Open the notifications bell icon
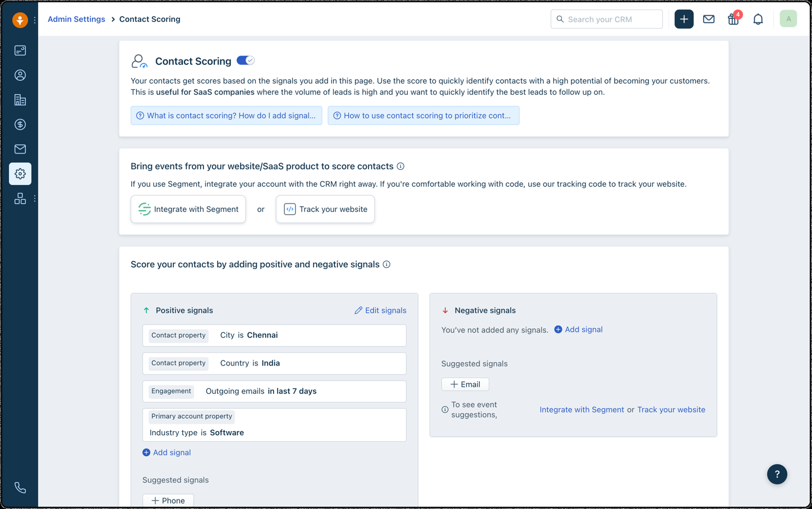The width and height of the screenshot is (812, 509). pyautogui.click(x=758, y=19)
